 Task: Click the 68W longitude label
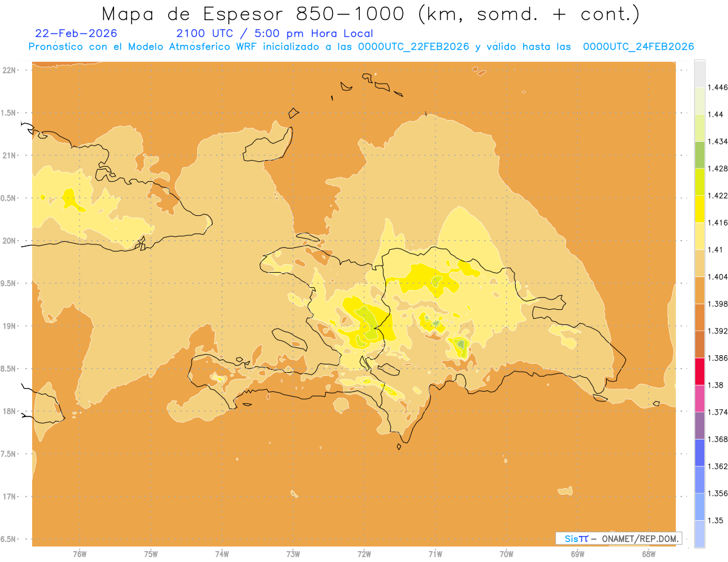[x=649, y=554]
